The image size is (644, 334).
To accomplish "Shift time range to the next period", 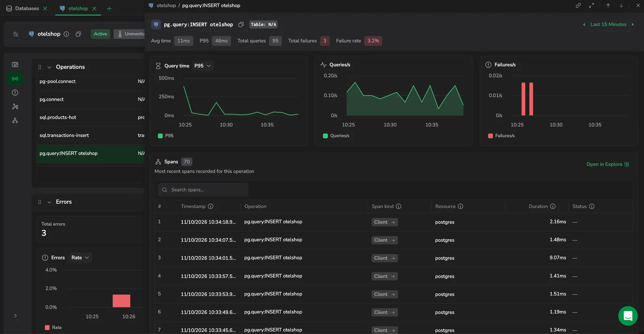I will [633, 25].
